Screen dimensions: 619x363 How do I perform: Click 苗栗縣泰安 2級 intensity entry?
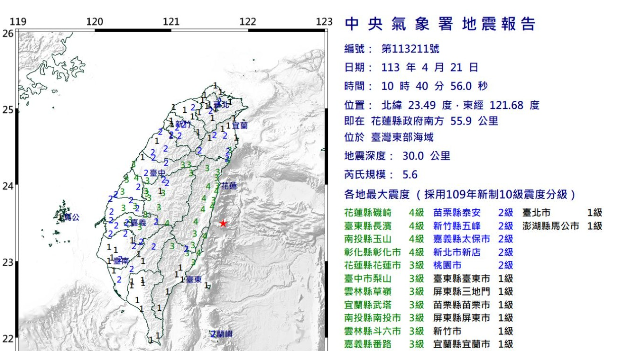tap(473, 213)
